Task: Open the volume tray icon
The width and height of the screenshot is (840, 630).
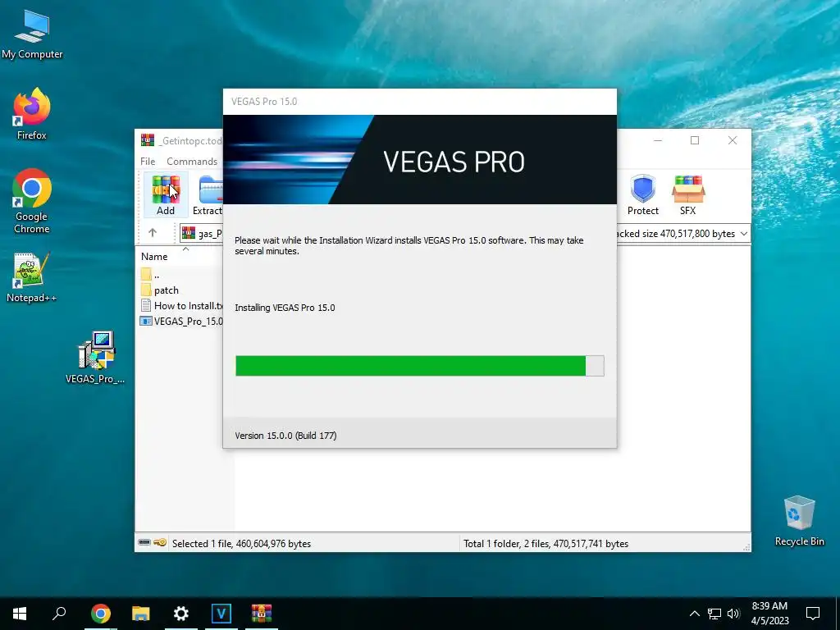Action: pyautogui.click(x=733, y=614)
